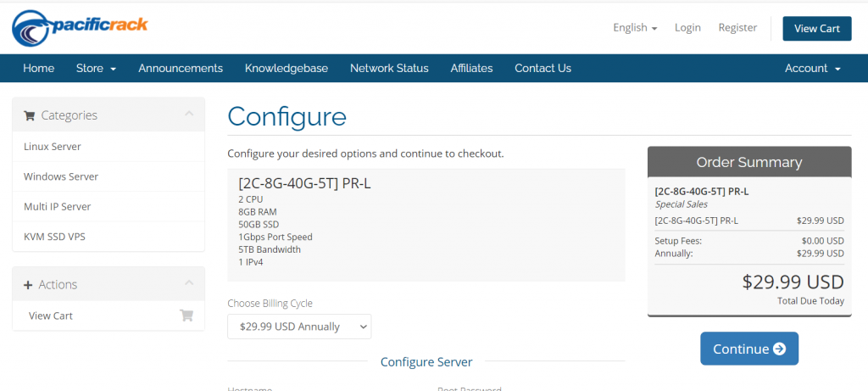The image size is (868, 391).
Task: Open the Network Status page
Action: click(x=389, y=68)
